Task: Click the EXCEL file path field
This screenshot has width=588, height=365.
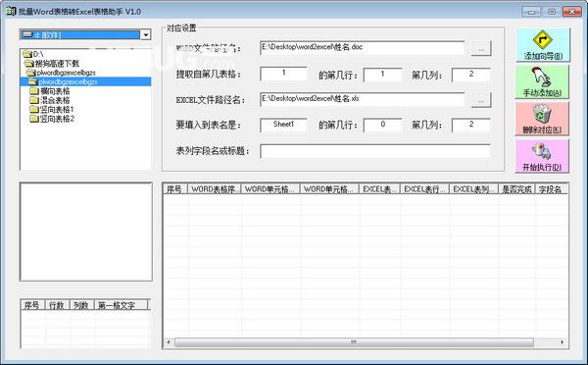Action: pyautogui.click(x=363, y=99)
